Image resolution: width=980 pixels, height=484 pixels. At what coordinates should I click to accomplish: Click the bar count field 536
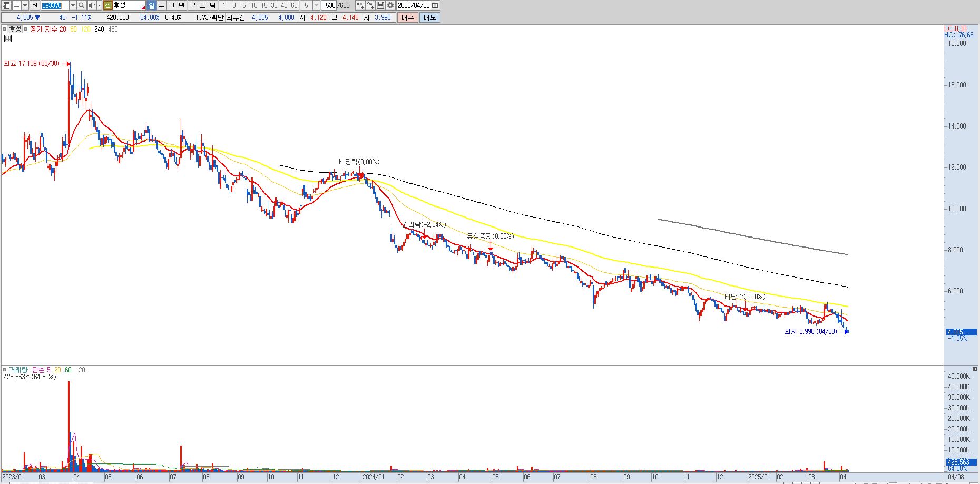330,5
